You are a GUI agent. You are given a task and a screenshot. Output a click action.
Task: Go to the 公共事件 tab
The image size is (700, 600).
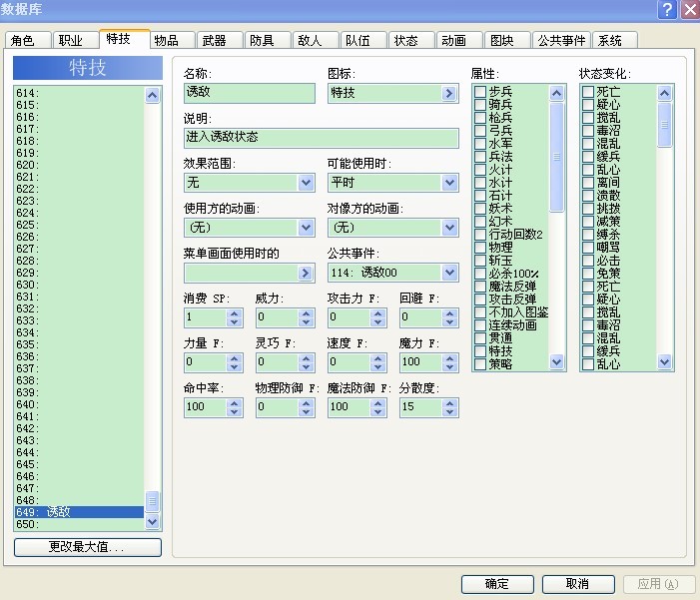click(561, 41)
